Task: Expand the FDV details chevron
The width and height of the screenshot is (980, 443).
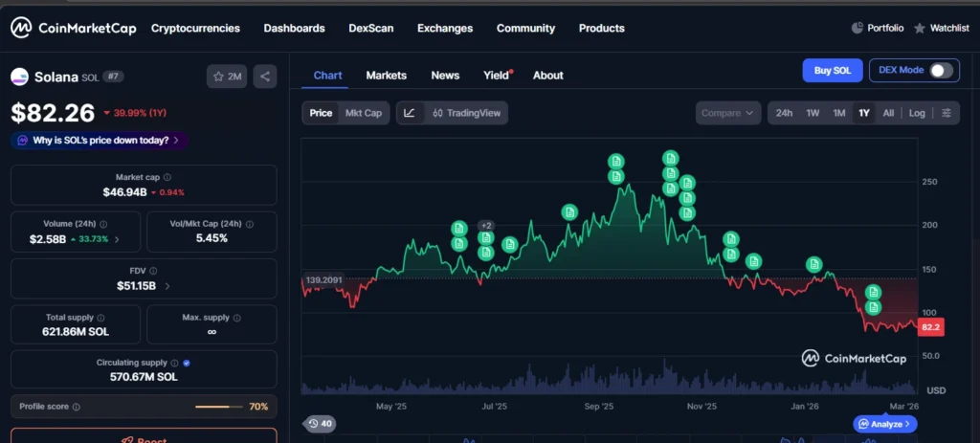Action: click(167, 285)
